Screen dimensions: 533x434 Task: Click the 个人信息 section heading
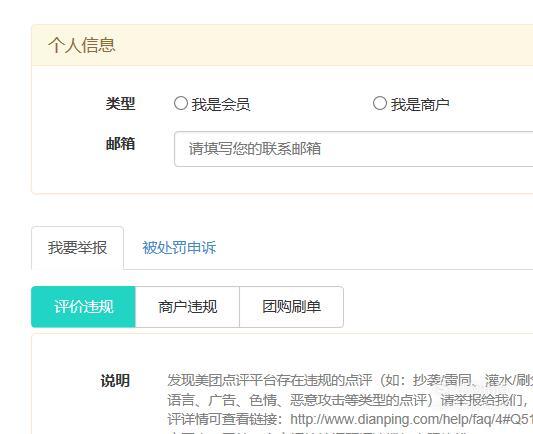[82, 45]
